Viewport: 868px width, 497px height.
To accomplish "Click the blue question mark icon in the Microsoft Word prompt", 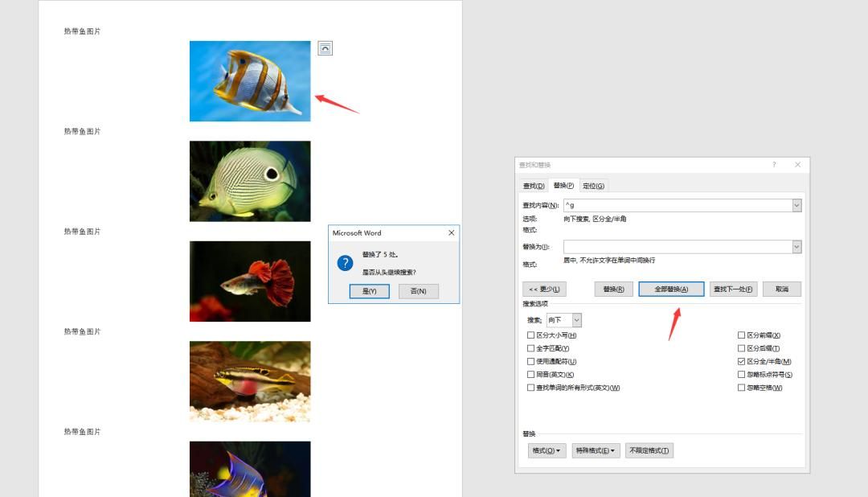I will [x=345, y=263].
